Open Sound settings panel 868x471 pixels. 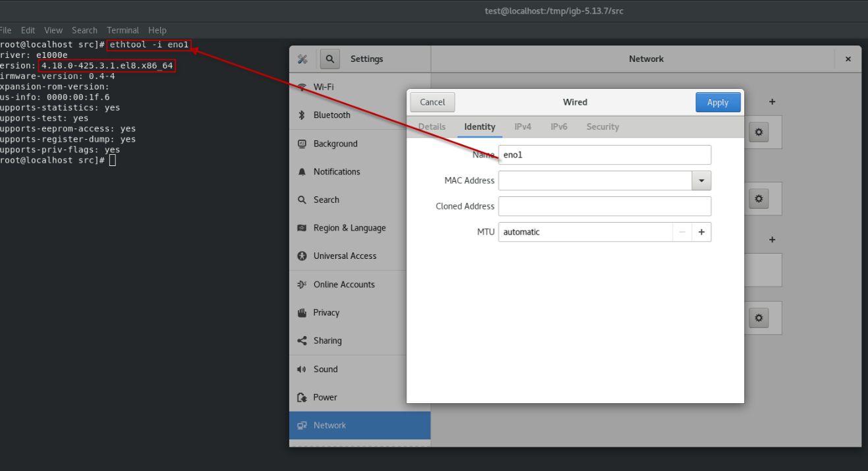(x=360, y=369)
